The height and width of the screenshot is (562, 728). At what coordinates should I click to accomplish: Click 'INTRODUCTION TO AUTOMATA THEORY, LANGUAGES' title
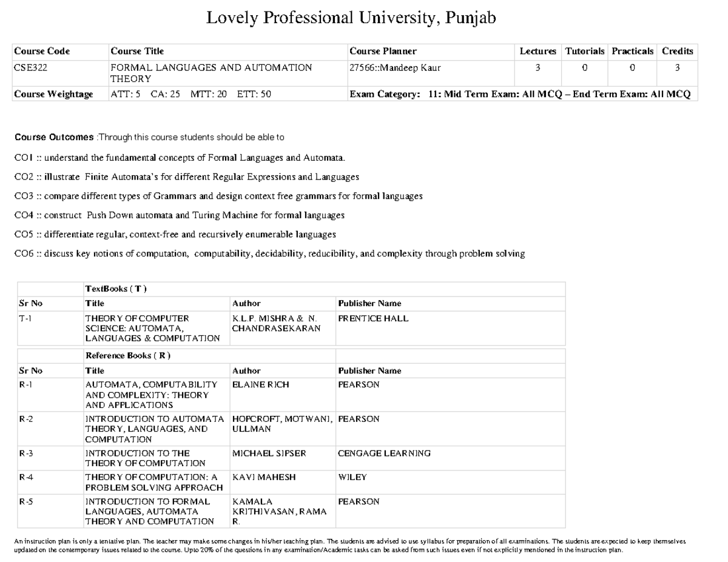point(156,429)
